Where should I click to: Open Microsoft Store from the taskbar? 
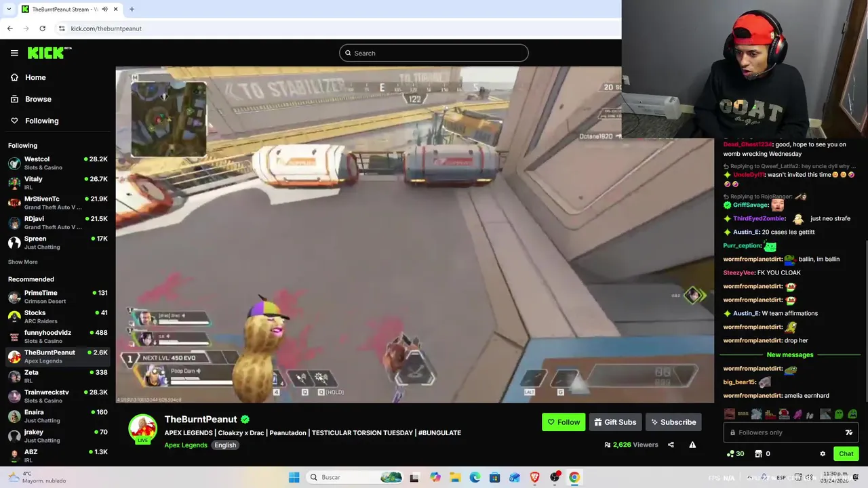495,477
